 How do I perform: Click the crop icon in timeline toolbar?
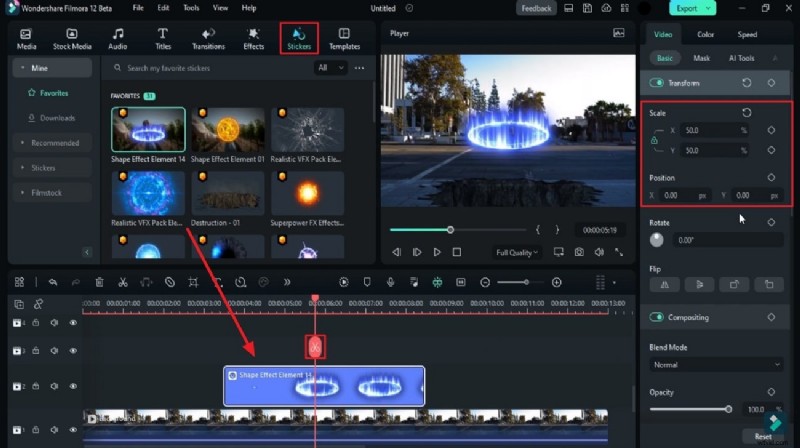[x=193, y=282]
